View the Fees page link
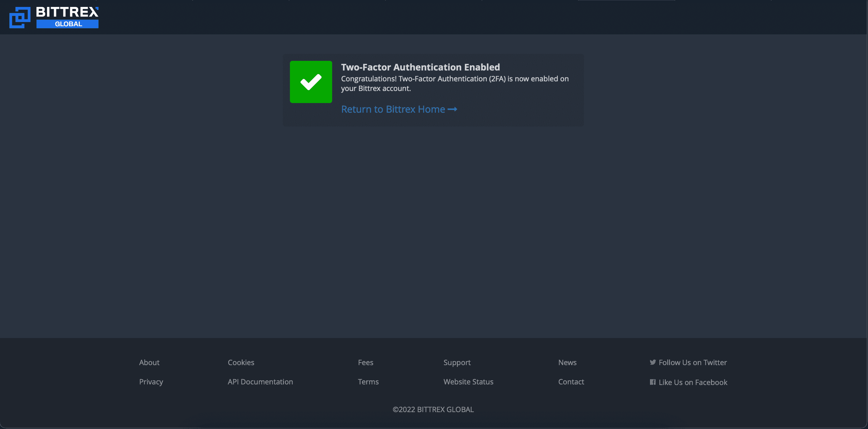Viewport: 868px width, 429px height. pos(366,362)
